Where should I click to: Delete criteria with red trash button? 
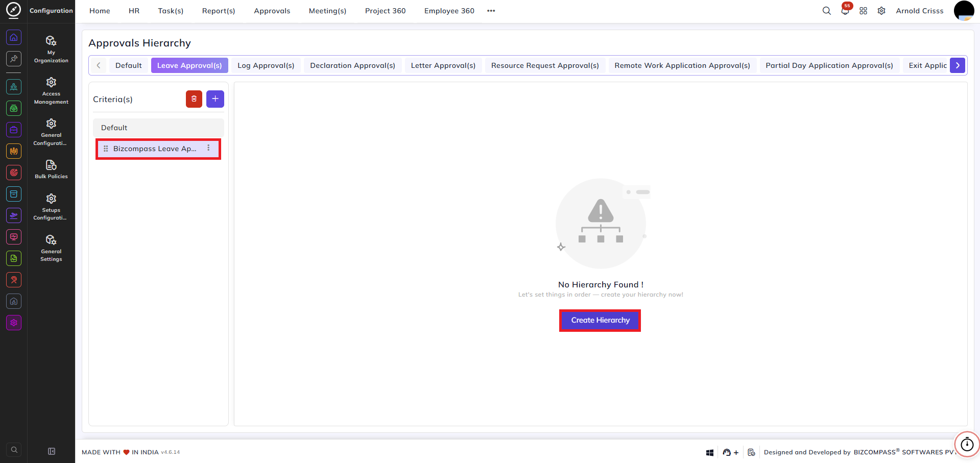(x=194, y=99)
